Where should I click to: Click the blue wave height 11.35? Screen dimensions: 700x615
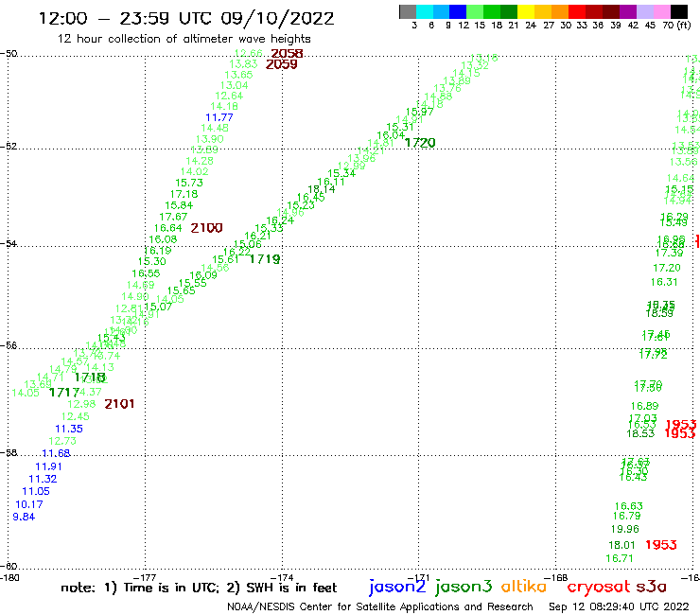[x=69, y=429]
